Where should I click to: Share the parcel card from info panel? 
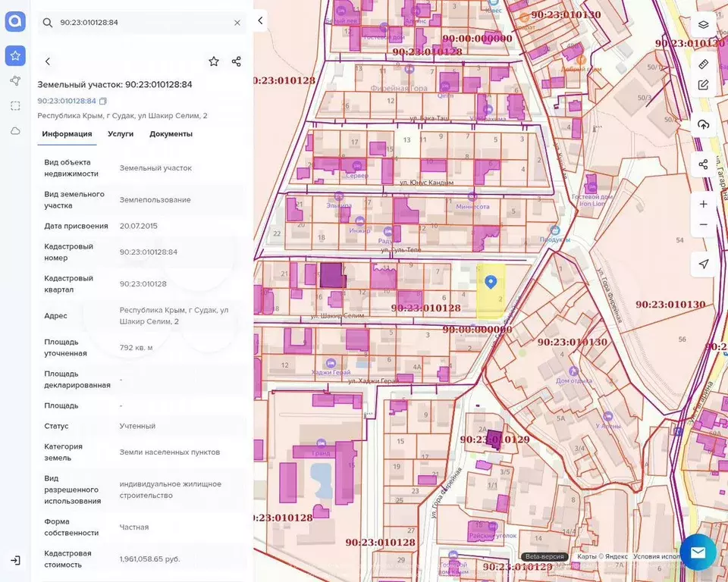pyautogui.click(x=237, y=61)
